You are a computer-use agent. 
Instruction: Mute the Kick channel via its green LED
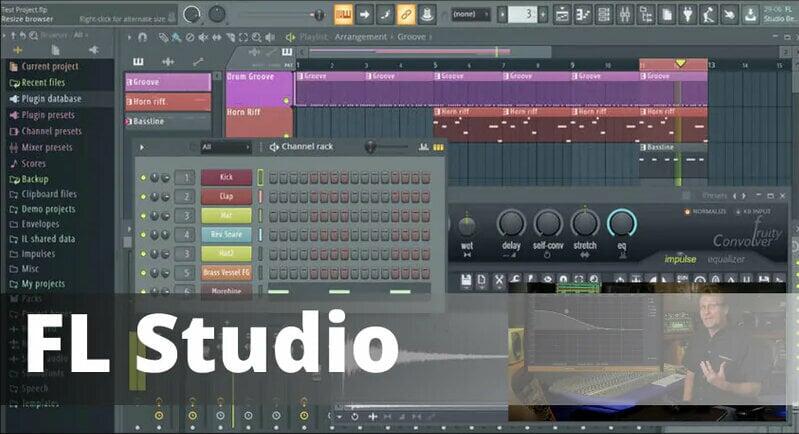click(x=143, y=177)
